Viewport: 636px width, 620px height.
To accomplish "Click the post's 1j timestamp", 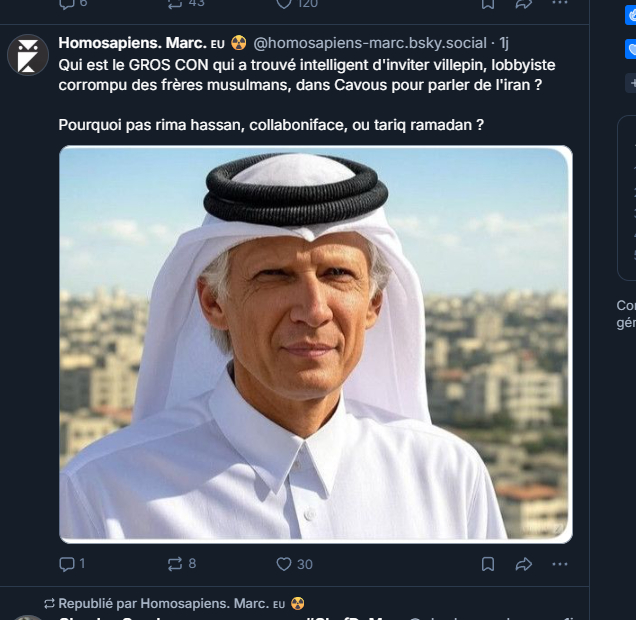I will 504,43.
